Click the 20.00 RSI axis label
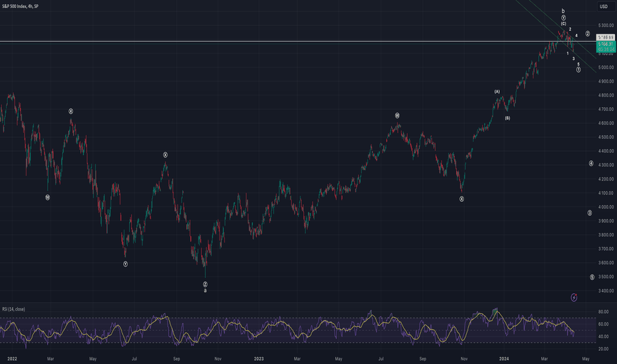 tap(604, 349)
